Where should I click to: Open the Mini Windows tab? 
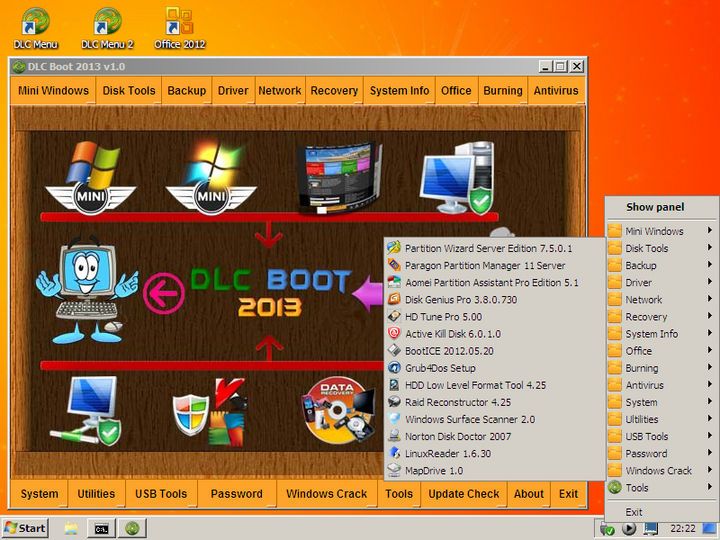[x=53, y=90]
